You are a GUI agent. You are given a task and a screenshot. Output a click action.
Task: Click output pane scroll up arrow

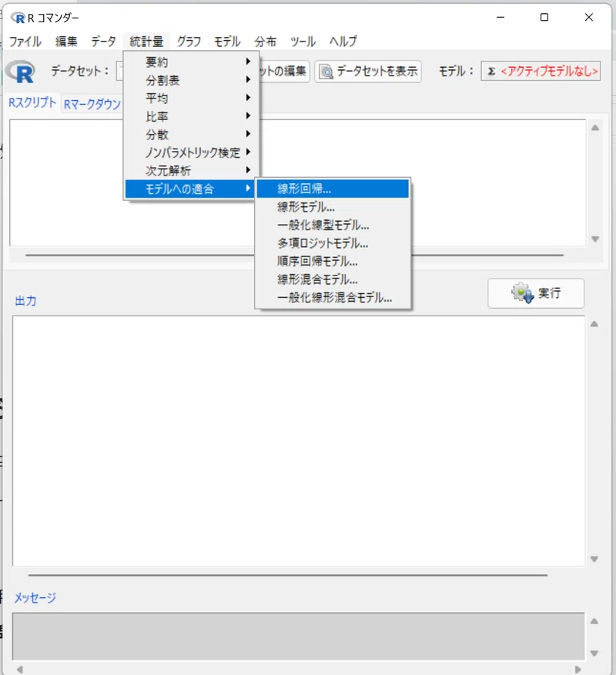(x=594, y=324)
